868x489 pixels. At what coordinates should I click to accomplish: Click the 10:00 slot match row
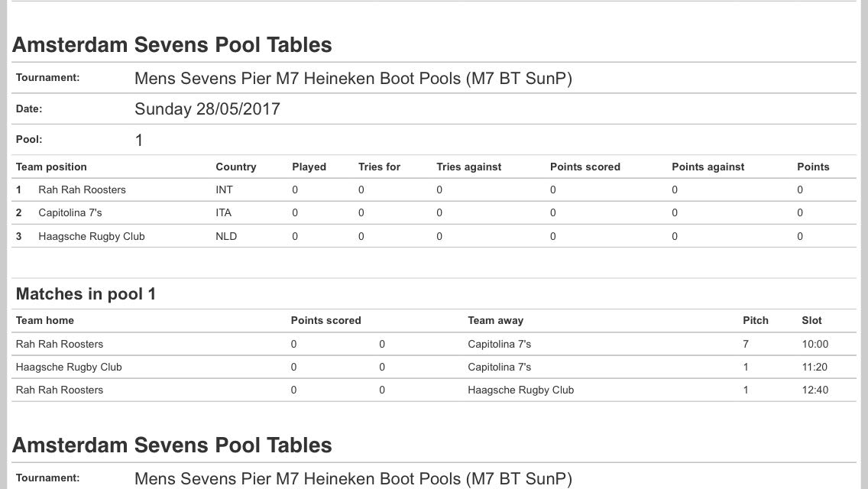pos(434,344)
